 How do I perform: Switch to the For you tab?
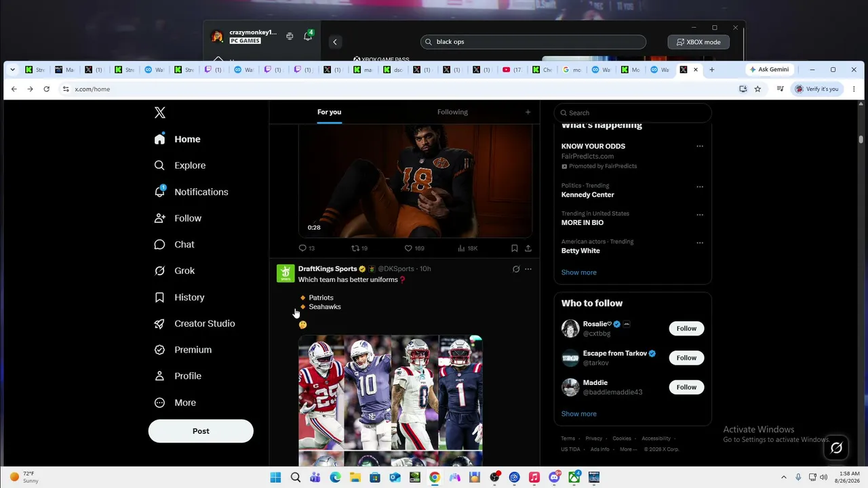tap(329, 112)
